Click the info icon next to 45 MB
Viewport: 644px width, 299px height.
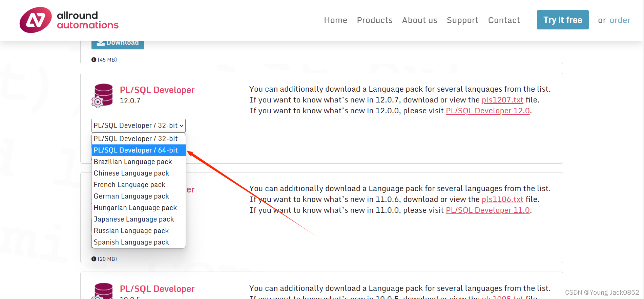[x=94, y=60]
